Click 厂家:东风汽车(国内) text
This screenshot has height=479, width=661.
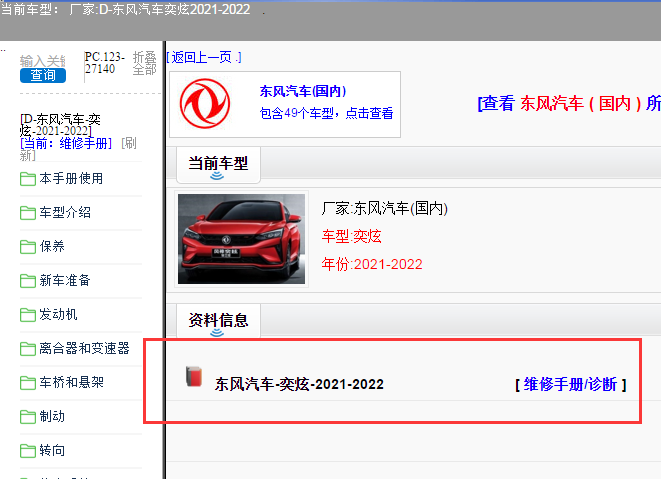(x=384, y=208)
